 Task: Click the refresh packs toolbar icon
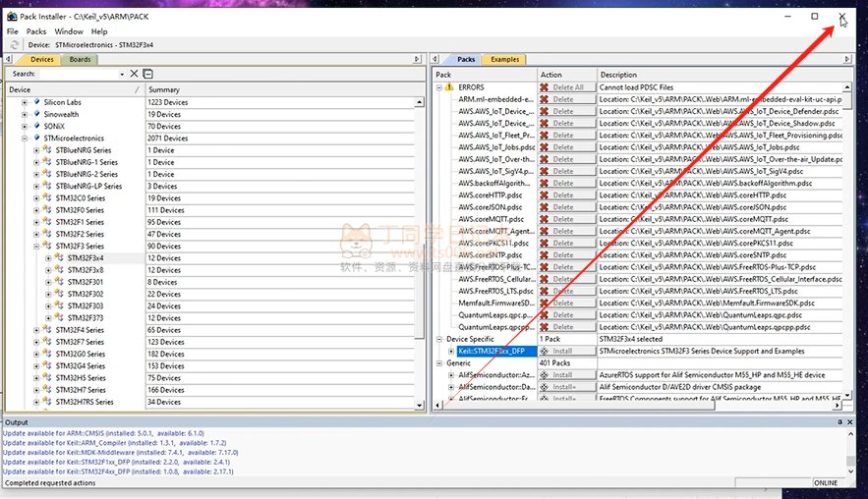pos(15,45)
